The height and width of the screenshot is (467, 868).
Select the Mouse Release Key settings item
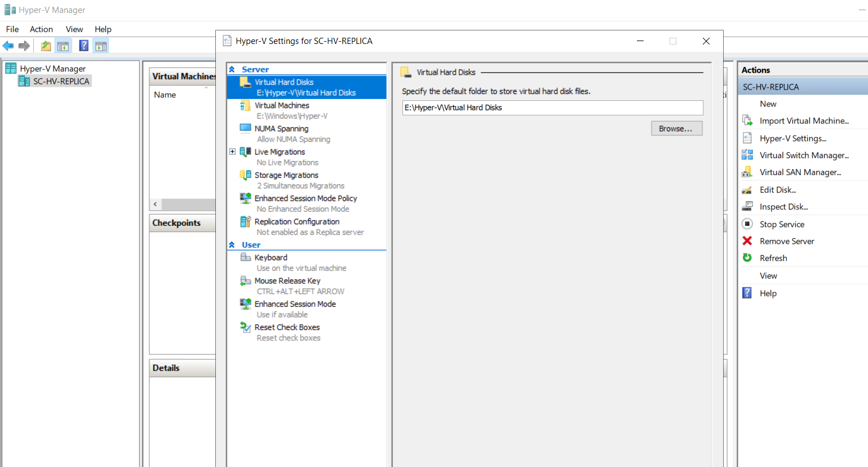tap(307, 286)
